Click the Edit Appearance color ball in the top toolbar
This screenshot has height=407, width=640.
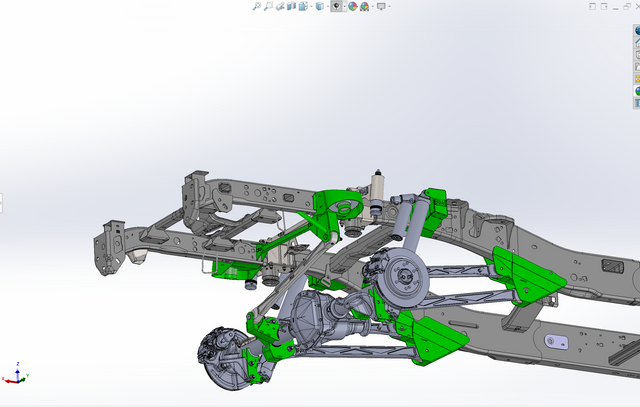tap(352, 6)
